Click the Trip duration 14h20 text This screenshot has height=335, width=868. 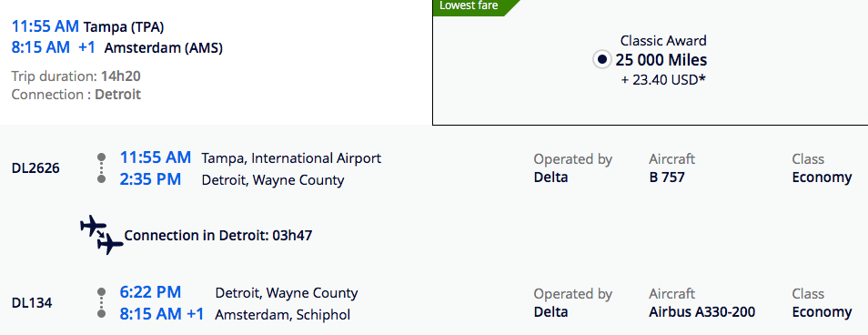tap(80, 76)
